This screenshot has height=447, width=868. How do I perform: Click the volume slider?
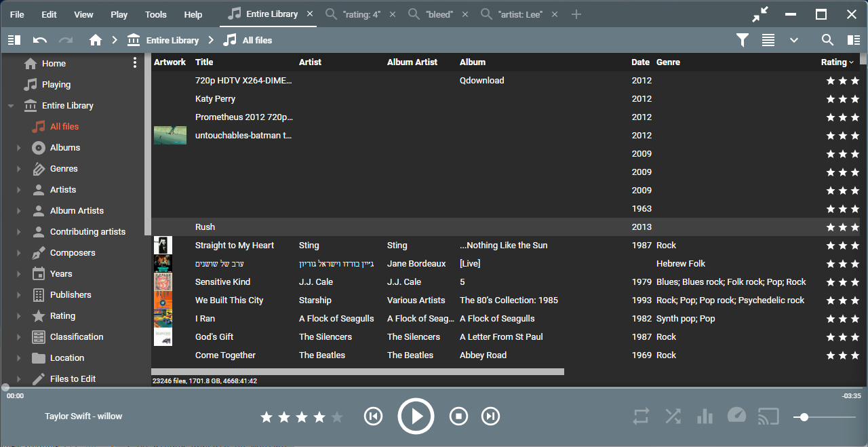click(824, 417)
